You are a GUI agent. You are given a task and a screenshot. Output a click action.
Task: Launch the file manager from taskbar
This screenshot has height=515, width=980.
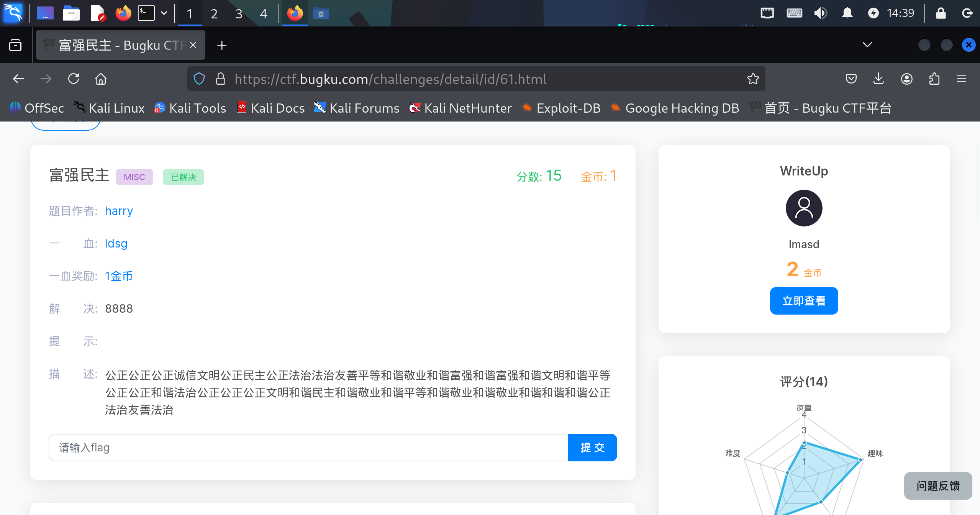[x=71, y=13]
